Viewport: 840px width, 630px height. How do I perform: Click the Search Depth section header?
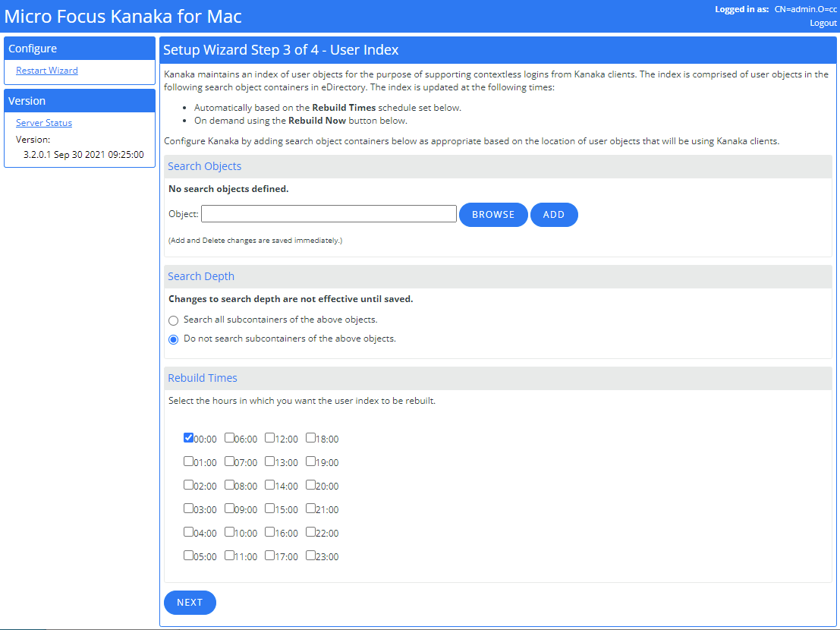498,276
